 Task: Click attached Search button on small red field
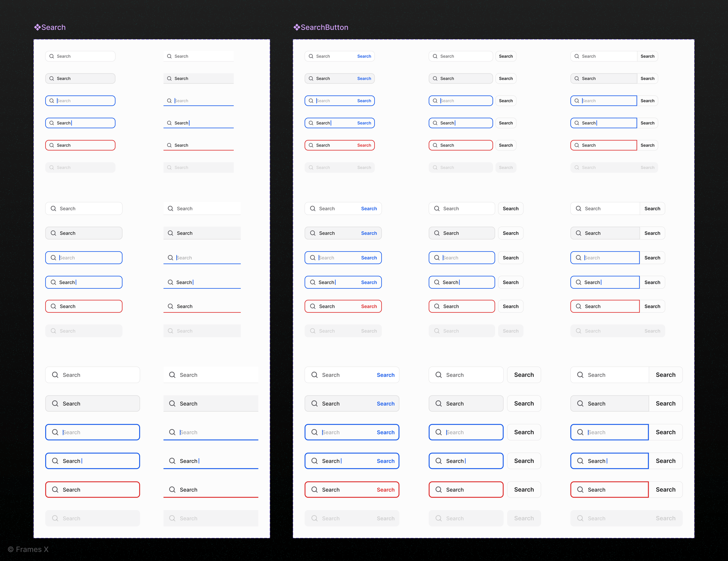tap(647, 145)
